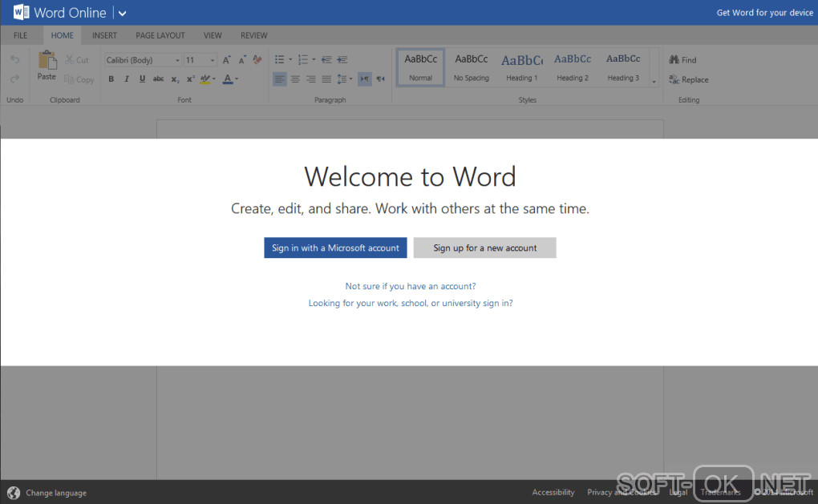The width and height of the screenshot is (818, 504).
Task: Click the Grow Font icon
Action: click(227, 59)
